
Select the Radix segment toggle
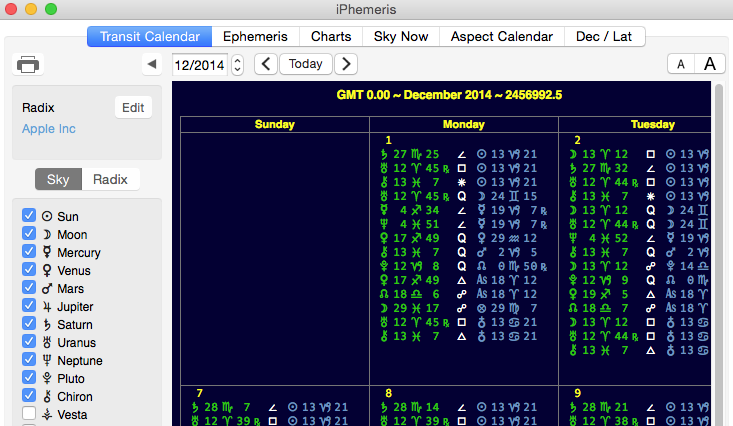pyautogui.click(x=110, y=179)
